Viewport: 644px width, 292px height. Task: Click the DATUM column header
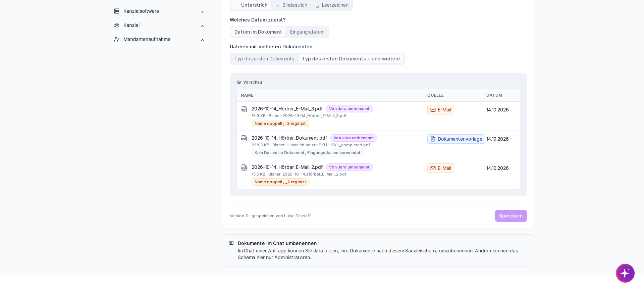[x=494, y=95]
